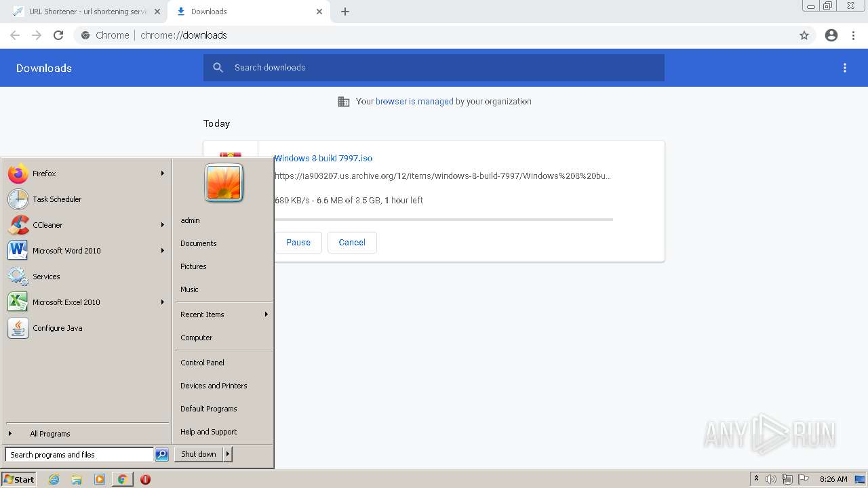Open Pictures from Start menu

click(193, 266)
